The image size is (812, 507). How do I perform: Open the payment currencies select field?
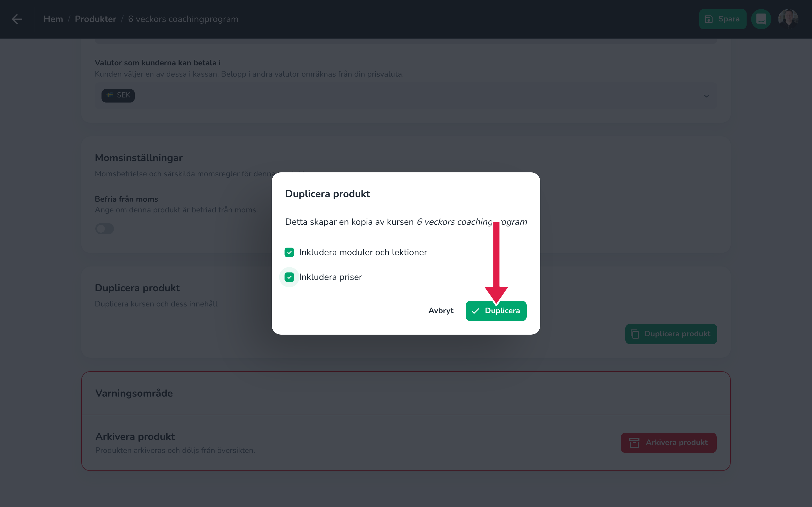click(x=406, y=96)
